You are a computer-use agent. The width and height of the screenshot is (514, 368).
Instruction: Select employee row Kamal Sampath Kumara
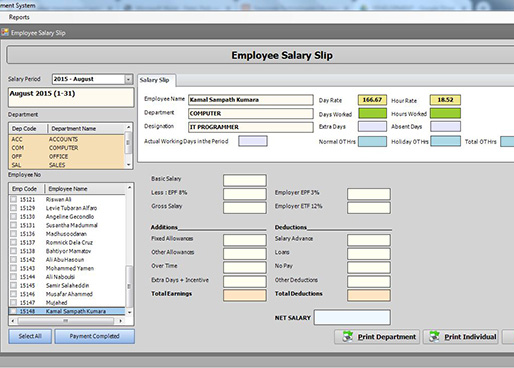point(67,311)
